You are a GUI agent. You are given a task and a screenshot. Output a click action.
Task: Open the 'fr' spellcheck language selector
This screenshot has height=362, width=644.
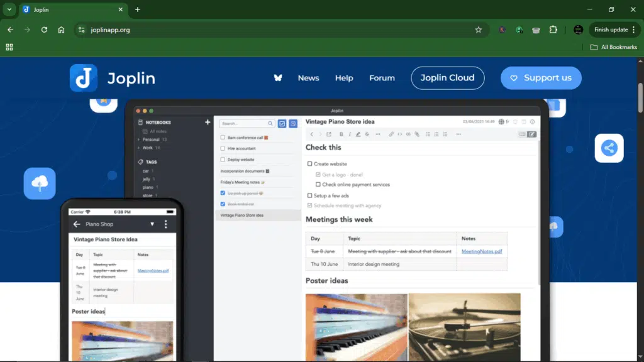504,122
